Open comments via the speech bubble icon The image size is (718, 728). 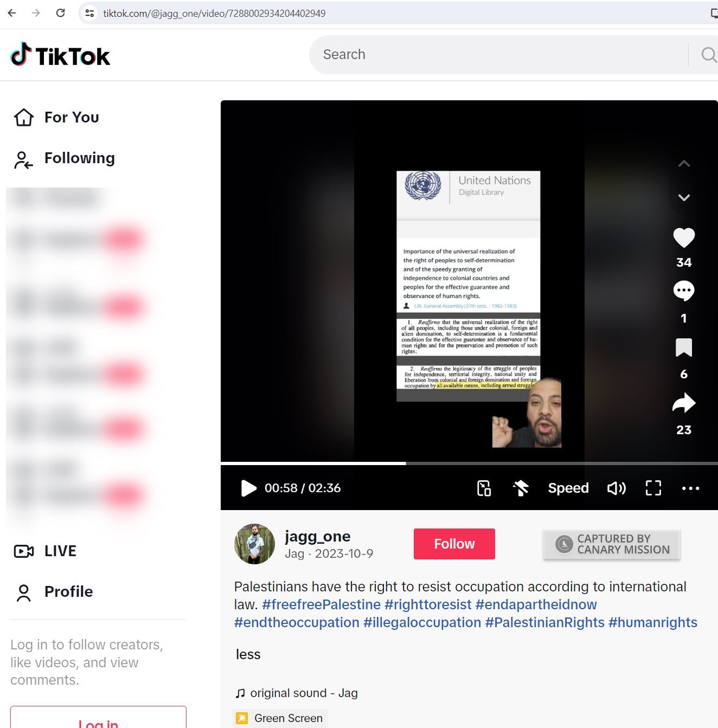[684, 291]
